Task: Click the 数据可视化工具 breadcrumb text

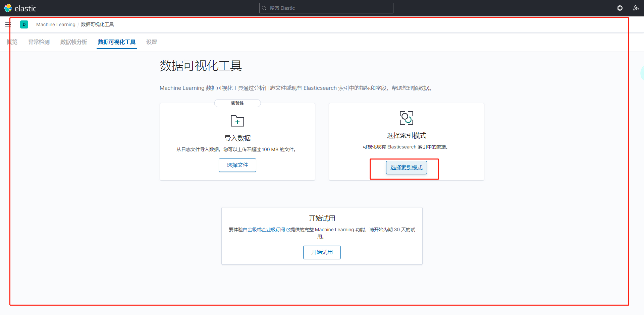Action: point(97,24)
